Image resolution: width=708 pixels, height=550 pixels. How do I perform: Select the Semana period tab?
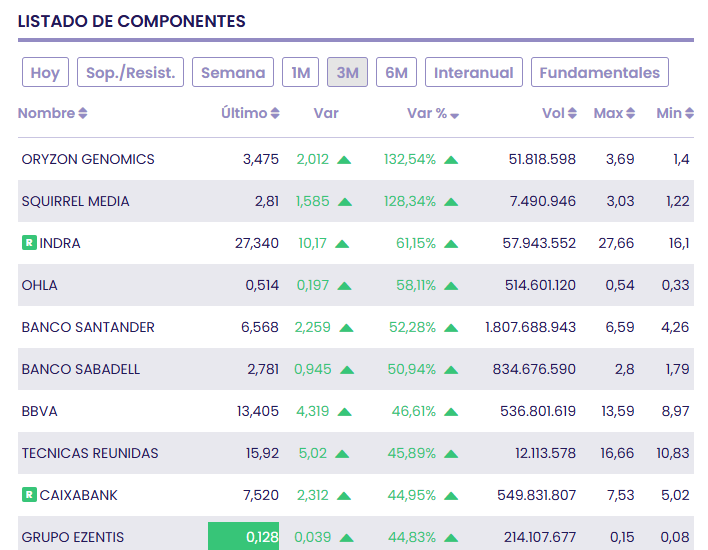tap(233, 72)
